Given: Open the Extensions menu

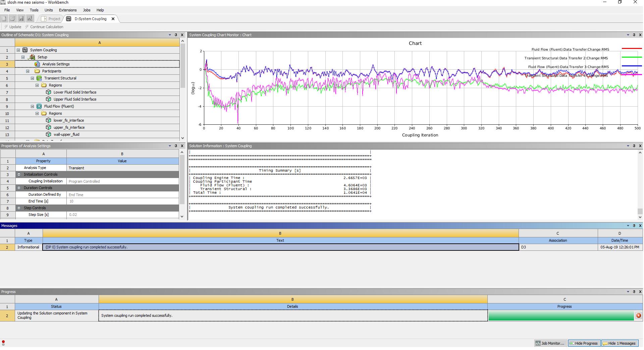Looking at the screenshot, I should (68, 10).
